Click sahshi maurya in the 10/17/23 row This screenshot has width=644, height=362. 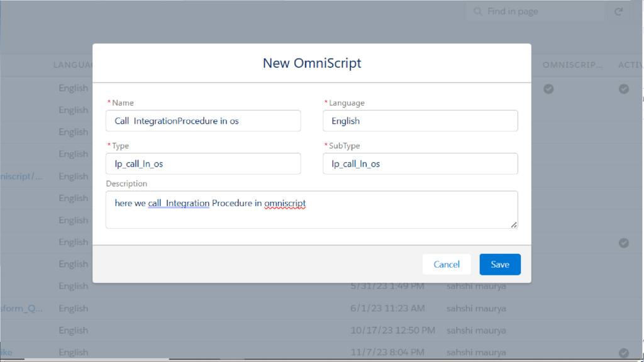click(476, 331)
